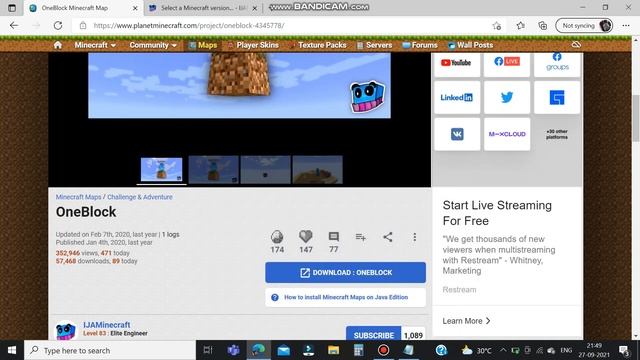The width and height of the screenshot is (640, 360).
Task: Open the browser Settings and more menu
Action: click(x=626, y=26)
